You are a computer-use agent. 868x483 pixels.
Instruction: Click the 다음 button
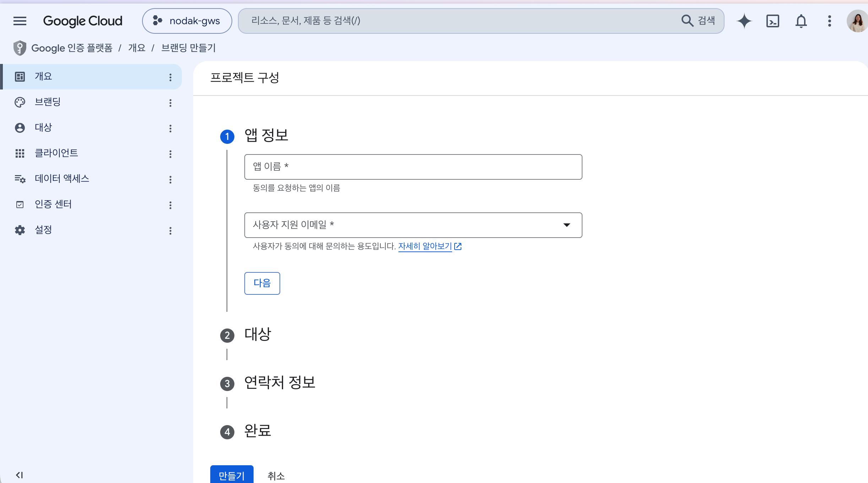(x=262, y=283)
